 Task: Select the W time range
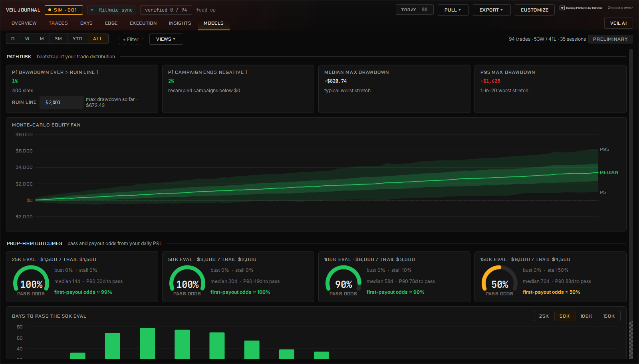[x=27, y=39]
